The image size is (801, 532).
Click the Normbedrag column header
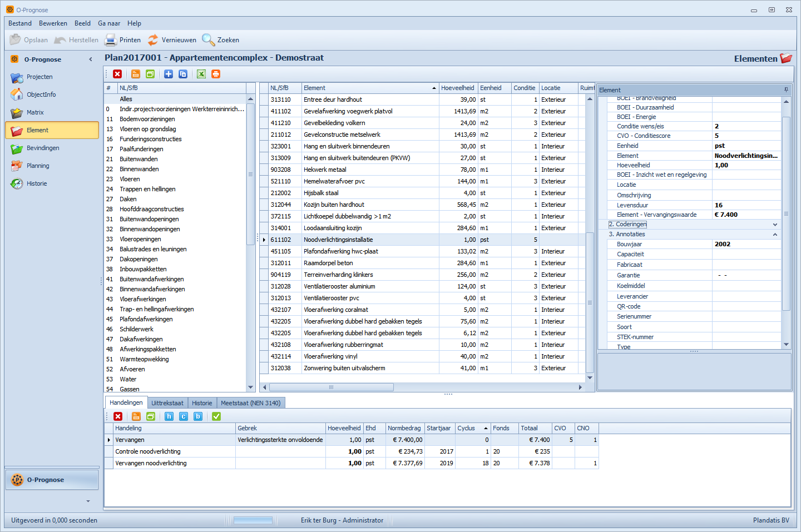pyautogui.click(x=405, y=428)
